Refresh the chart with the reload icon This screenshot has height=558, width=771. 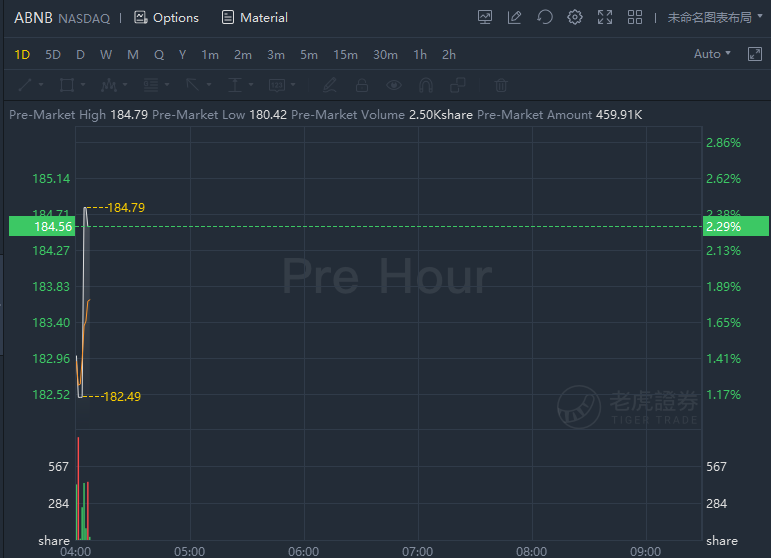(x=545, y=17)
